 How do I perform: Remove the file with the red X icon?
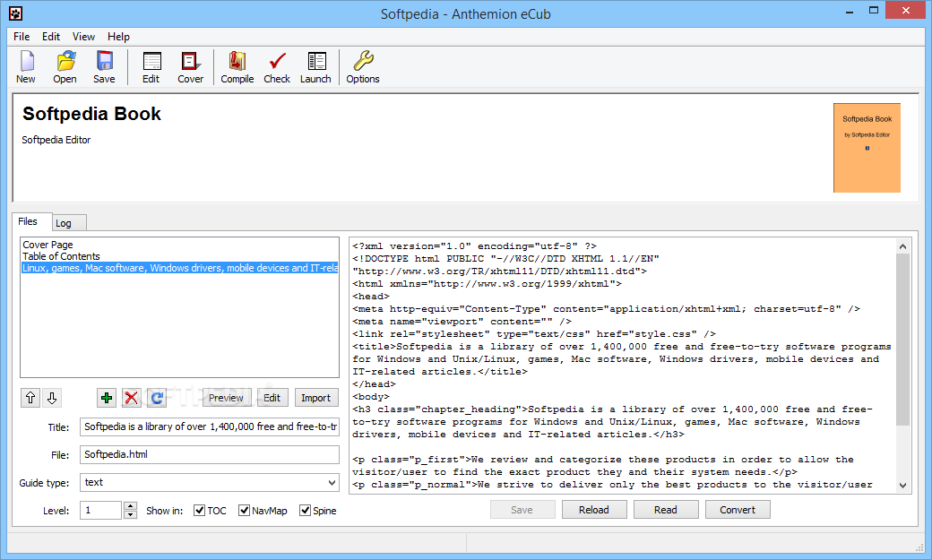tap(132, 398)
